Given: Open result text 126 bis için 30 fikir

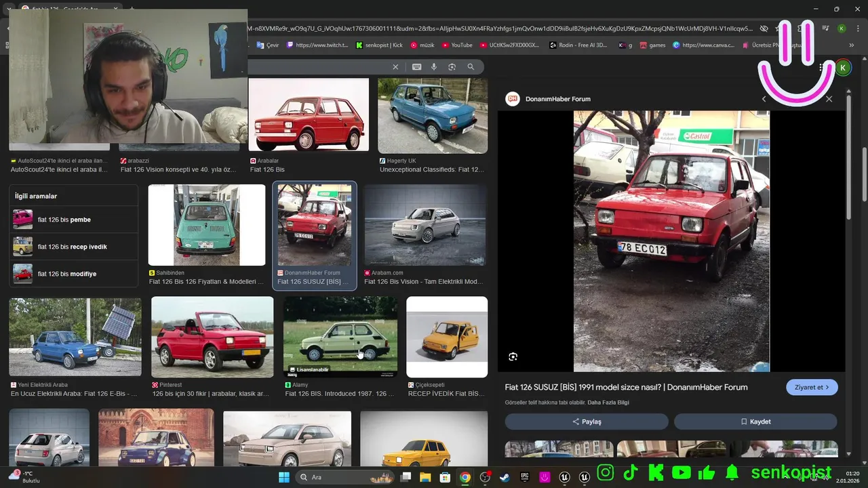Looking at the screenshot, I should (x=211, y=393).
